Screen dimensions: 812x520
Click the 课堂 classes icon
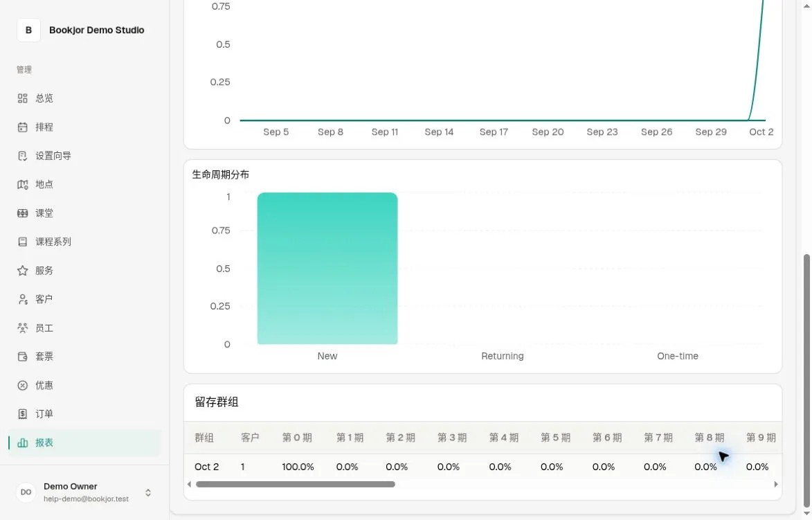pyautogui.click(x=22, y=213)
